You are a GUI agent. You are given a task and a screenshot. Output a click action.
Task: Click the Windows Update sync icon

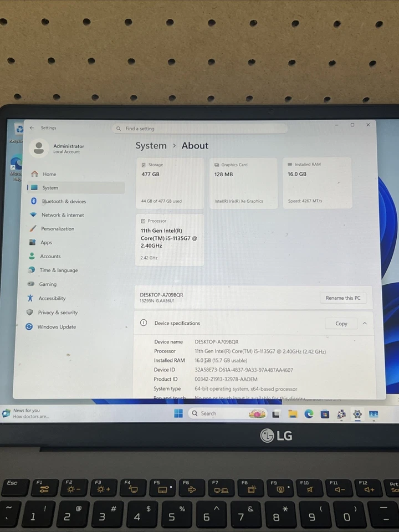pos(29,326)
